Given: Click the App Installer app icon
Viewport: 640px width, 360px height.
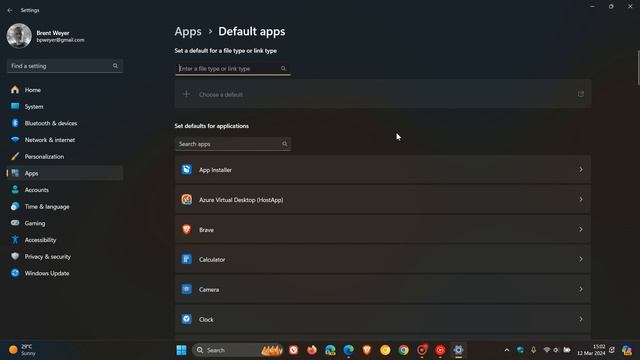Looking at the screenshot, I should (x=187, y=169).
